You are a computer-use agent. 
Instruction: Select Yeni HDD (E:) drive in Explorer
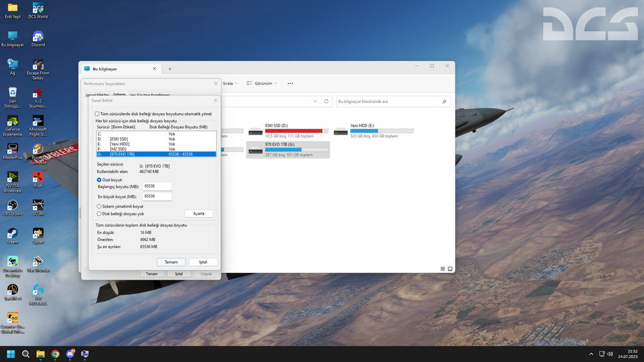point(374,131)
